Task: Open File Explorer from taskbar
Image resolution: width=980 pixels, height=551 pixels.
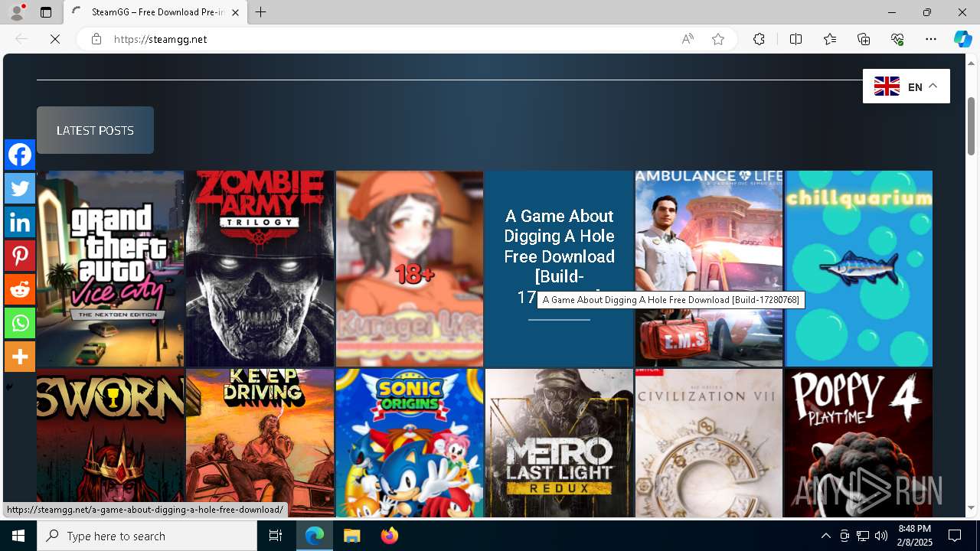Action: coord(351,536)
